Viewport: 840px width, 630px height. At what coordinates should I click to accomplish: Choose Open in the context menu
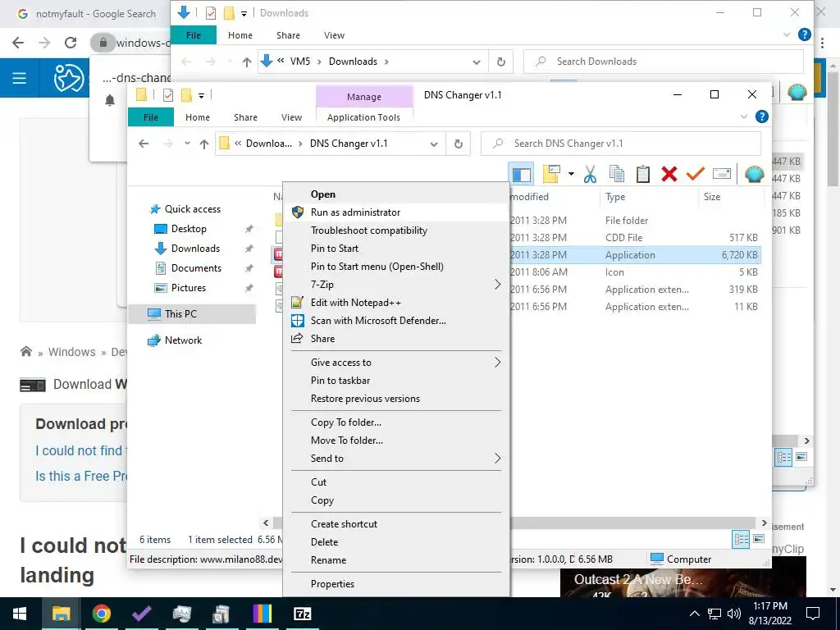pos(395,194)
